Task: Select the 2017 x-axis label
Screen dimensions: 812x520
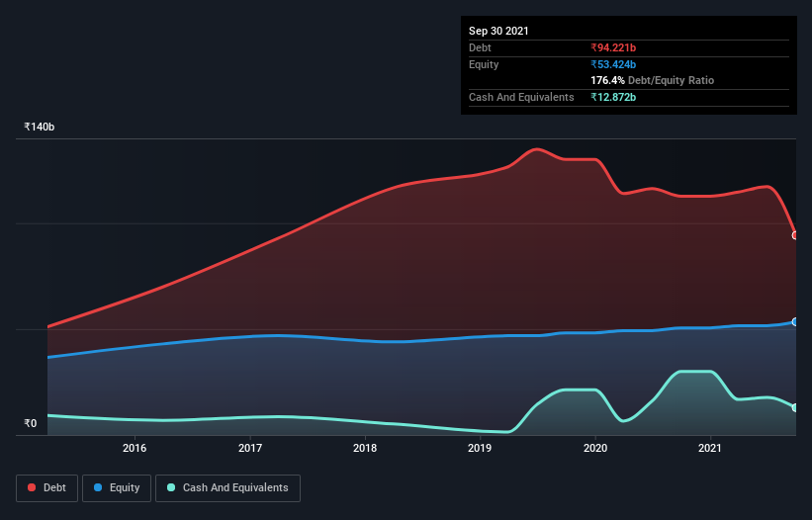Action: tap(249, 448)
